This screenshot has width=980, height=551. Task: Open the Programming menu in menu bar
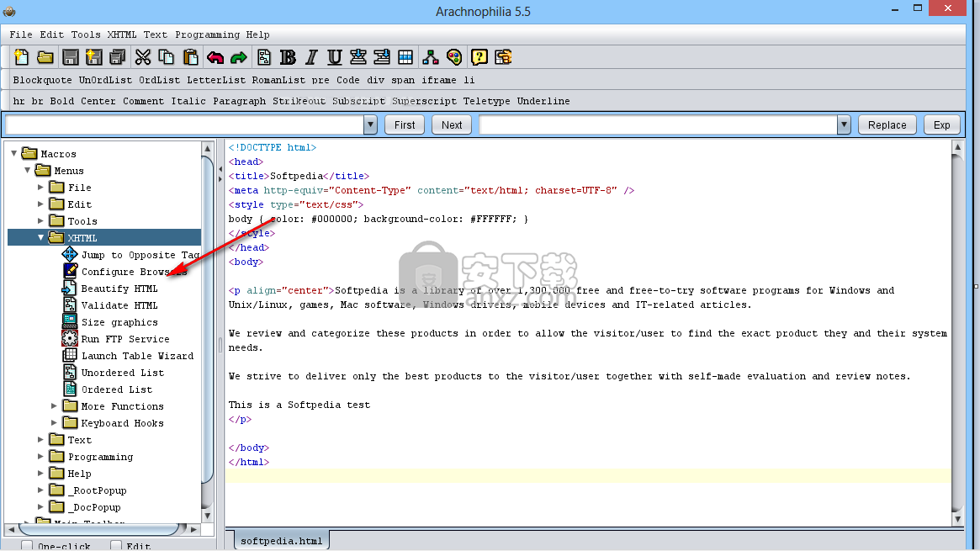tap(208, 34)
